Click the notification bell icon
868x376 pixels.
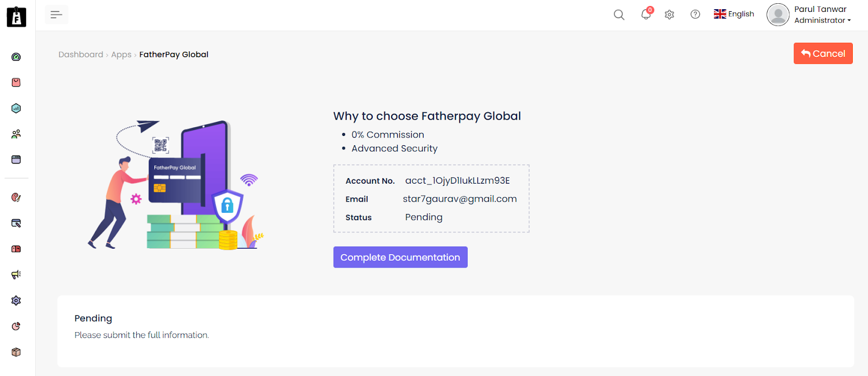[646, 14]
